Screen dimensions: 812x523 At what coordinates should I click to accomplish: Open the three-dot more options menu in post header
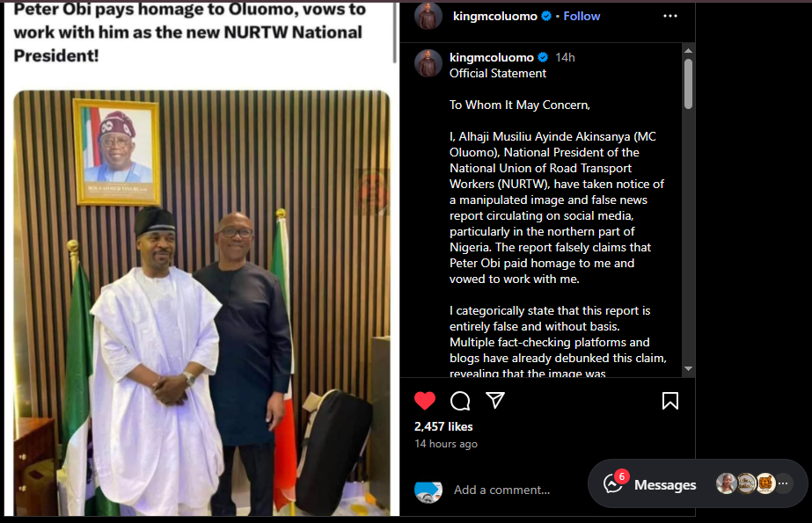pos(670,16)
